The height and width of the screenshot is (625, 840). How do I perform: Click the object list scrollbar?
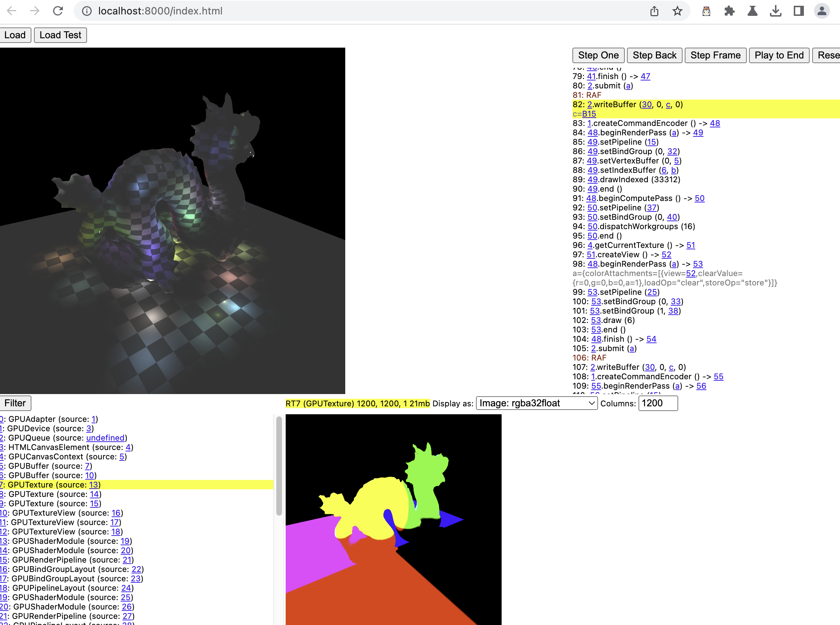click(x=279, y=466)
